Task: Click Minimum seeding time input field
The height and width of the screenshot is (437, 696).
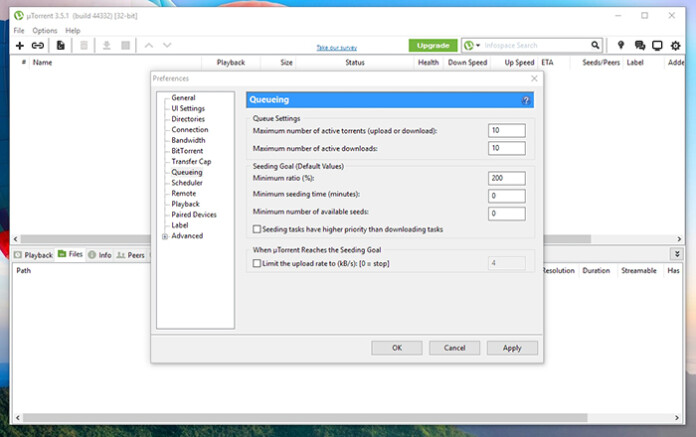Action: tap(506, 196)
